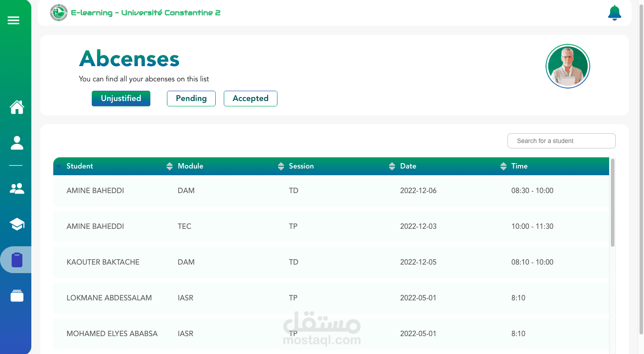The image size is (644, 354).
Task: Sort table by Session column header
Action: 301,166
